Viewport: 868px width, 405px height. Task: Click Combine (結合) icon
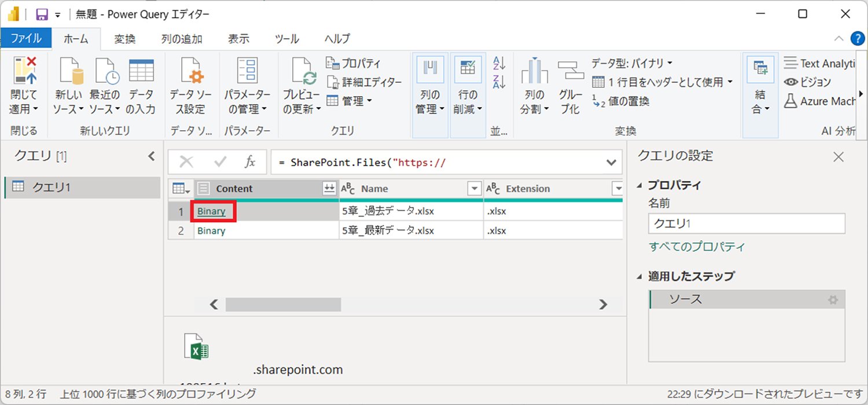click(x=760, y=70)
